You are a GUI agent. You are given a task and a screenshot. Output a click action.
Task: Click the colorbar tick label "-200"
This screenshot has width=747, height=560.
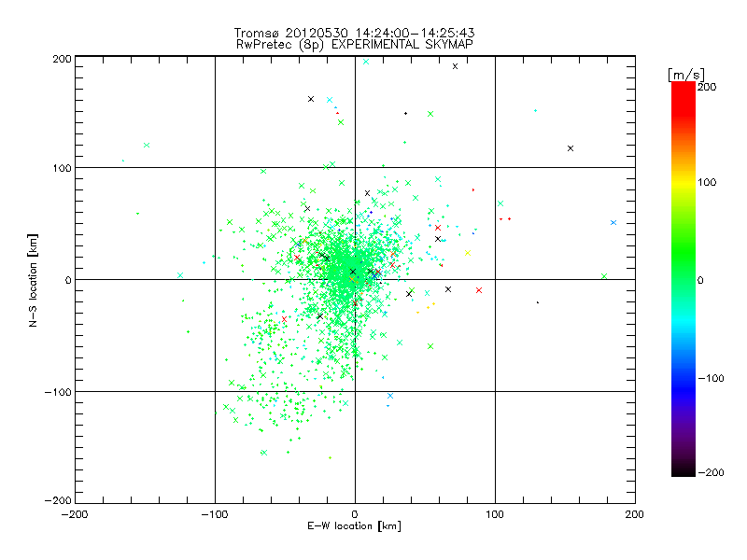(711, 473)
